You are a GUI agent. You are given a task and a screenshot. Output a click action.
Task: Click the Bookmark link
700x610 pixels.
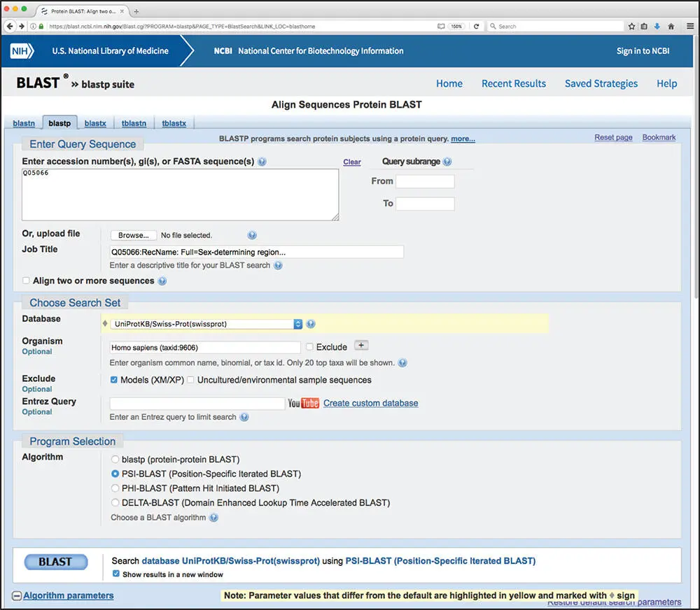[x=659, y=137]
